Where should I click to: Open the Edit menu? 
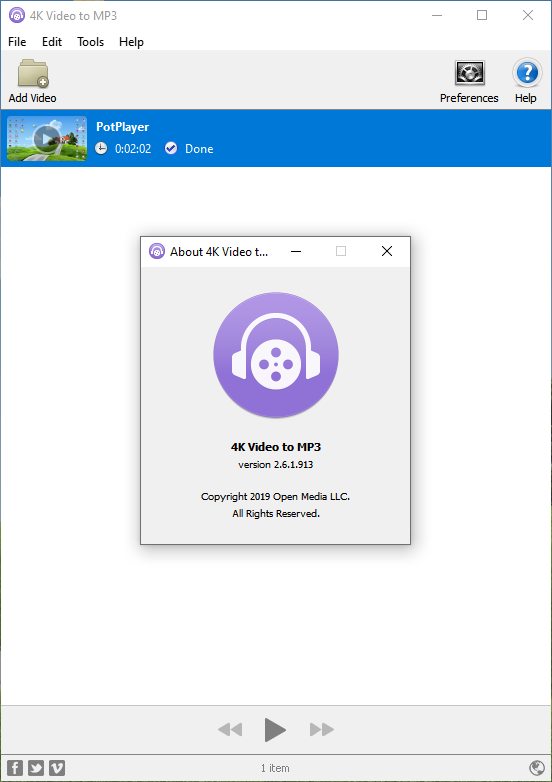(52, 42)
